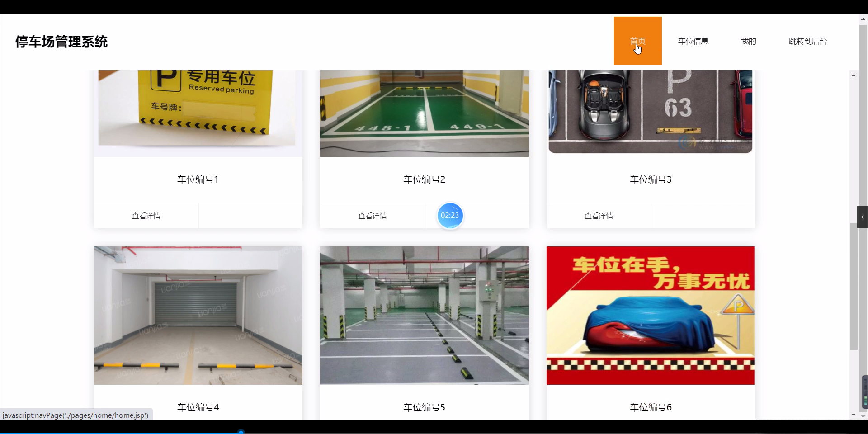
Task: Click the 02:23 countdown timer circle
Action: pyautogui.click(x=450, y=216)
